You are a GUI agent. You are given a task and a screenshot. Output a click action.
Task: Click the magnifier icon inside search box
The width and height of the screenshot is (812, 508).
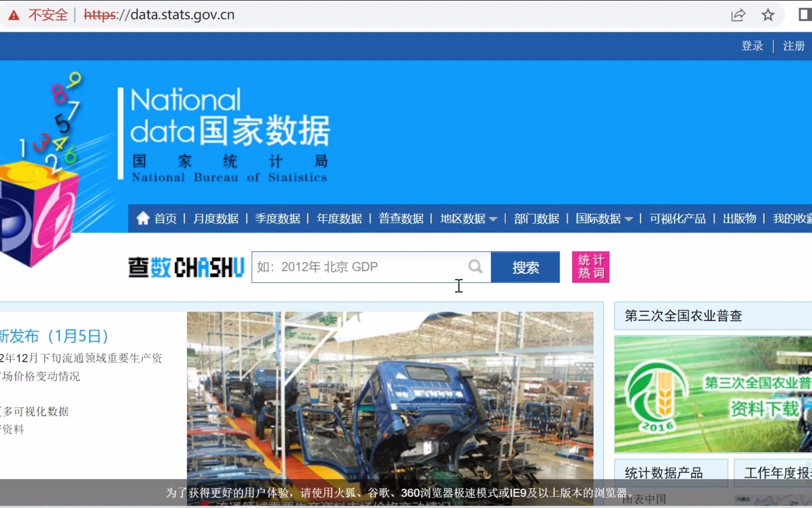(x=475, y=267)
